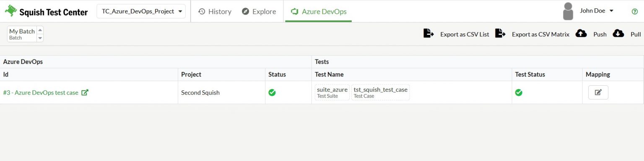Click the Export as CSV Matrix icon
Screen dimensions: 644x161
(x=500, y=33)
